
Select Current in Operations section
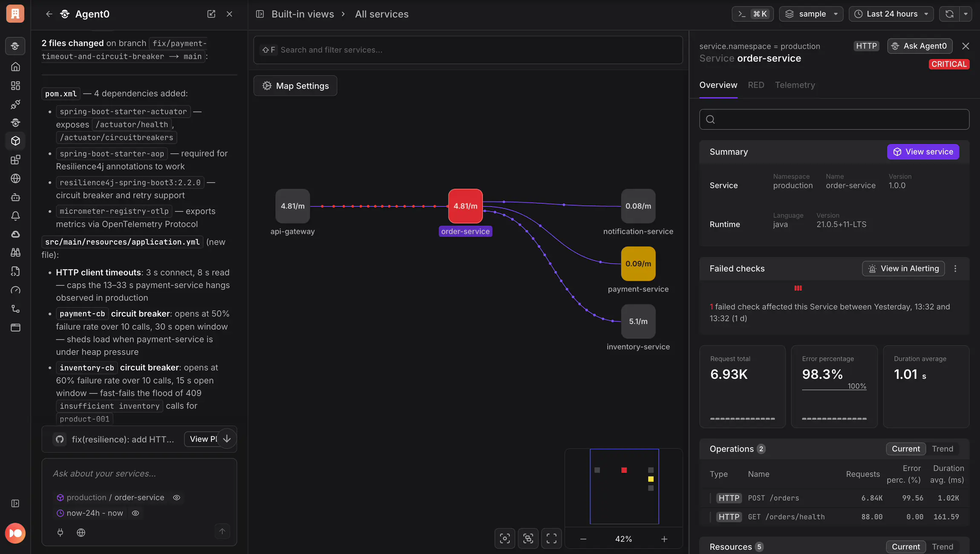[x=906, y=449]
